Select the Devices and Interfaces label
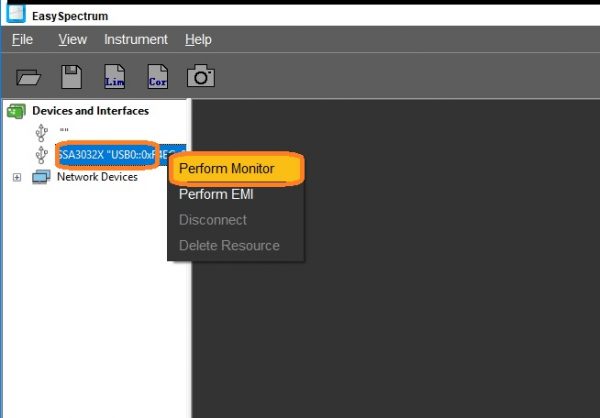The image size is (600, 418). (x=90, y=111)
